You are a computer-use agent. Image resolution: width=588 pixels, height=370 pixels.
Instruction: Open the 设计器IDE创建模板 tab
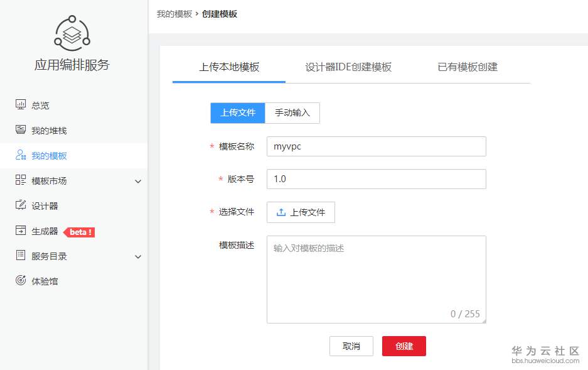pyautogui.click(x=348, y=67)
